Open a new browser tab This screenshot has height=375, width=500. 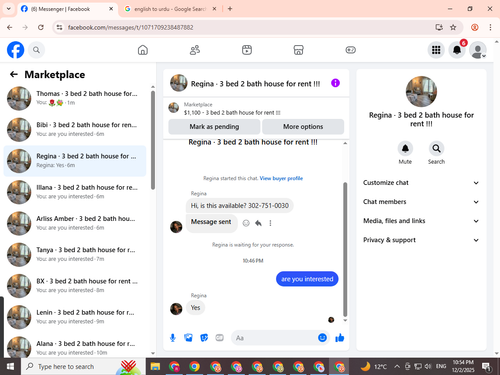230,9
